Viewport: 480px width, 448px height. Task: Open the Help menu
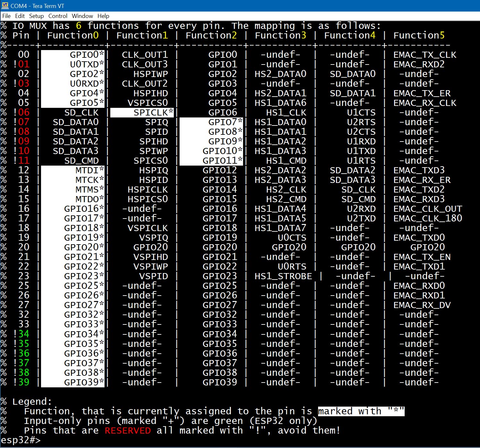tap(103, 16)
